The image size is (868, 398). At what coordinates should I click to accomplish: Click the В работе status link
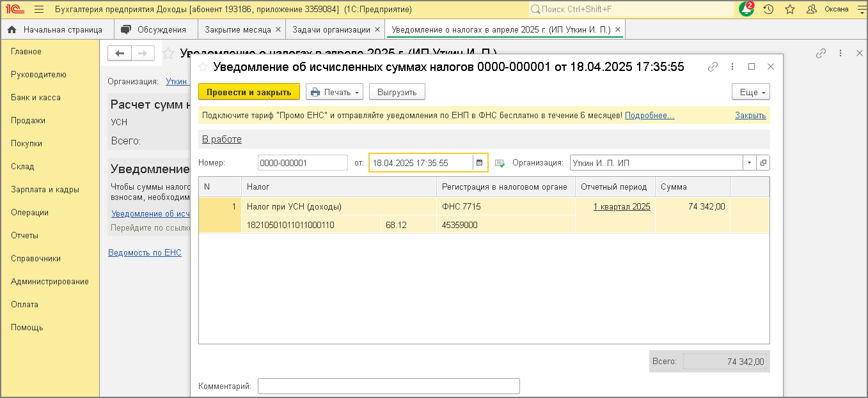222,139
